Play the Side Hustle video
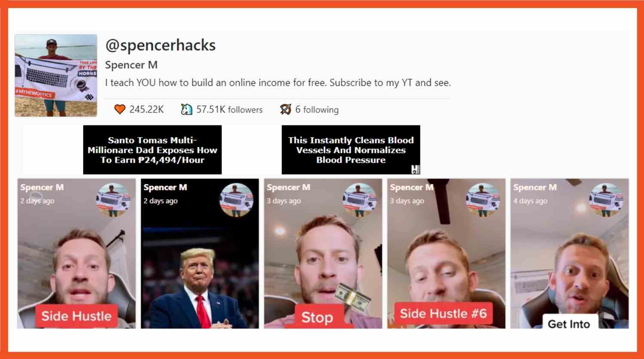Viewport: 644px width, 359px height. coord(76,253)
